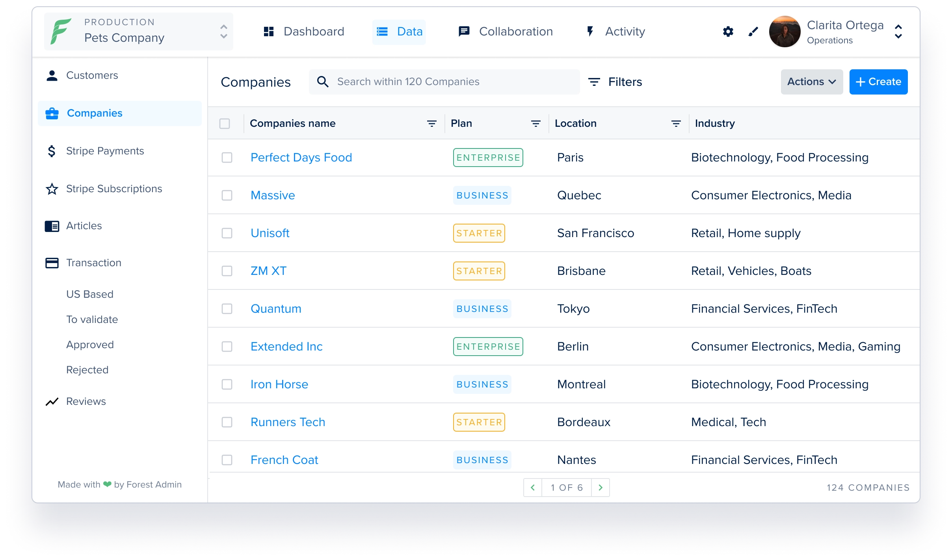Click the Plan column filter icon
The image size is (952, 560).
(535, 124)
